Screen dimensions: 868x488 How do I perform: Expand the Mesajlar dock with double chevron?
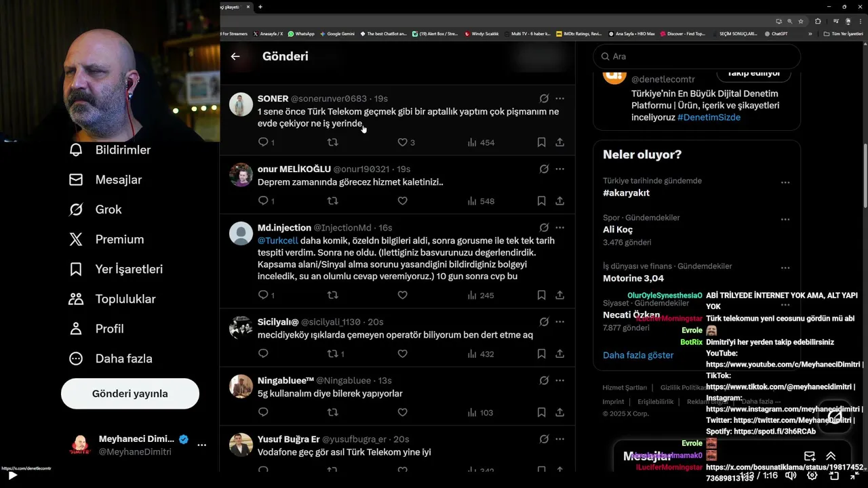[831, 456]
